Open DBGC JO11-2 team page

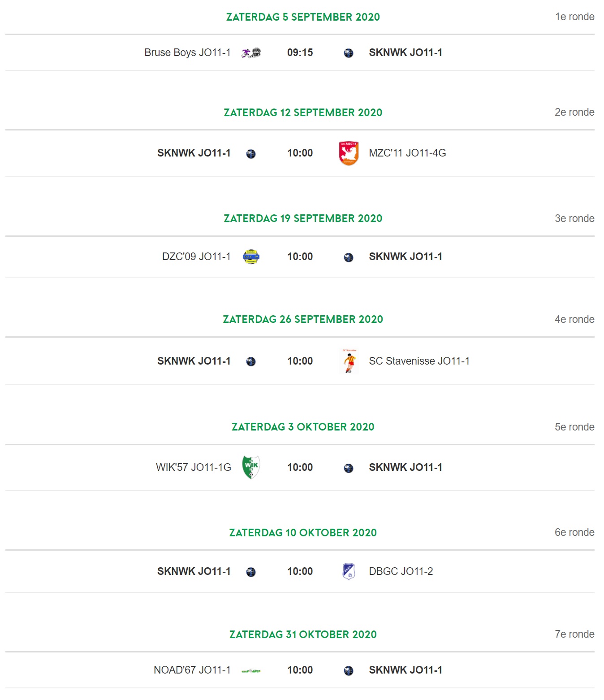401,571
